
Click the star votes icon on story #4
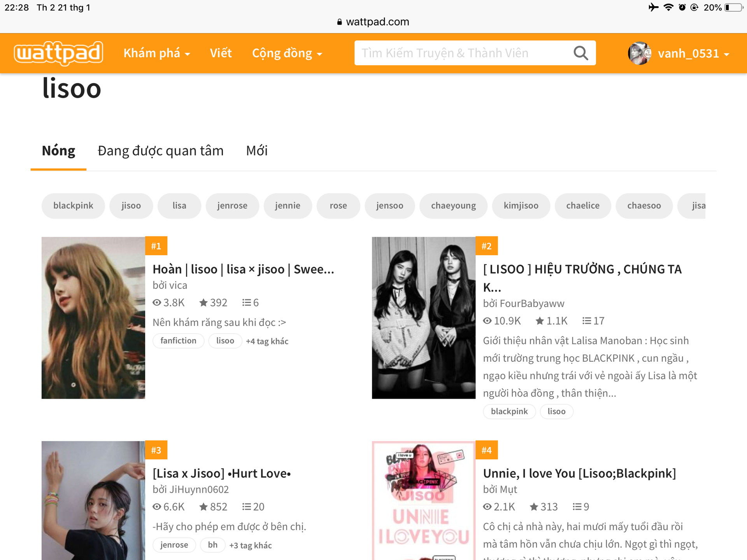click(534, 507)
